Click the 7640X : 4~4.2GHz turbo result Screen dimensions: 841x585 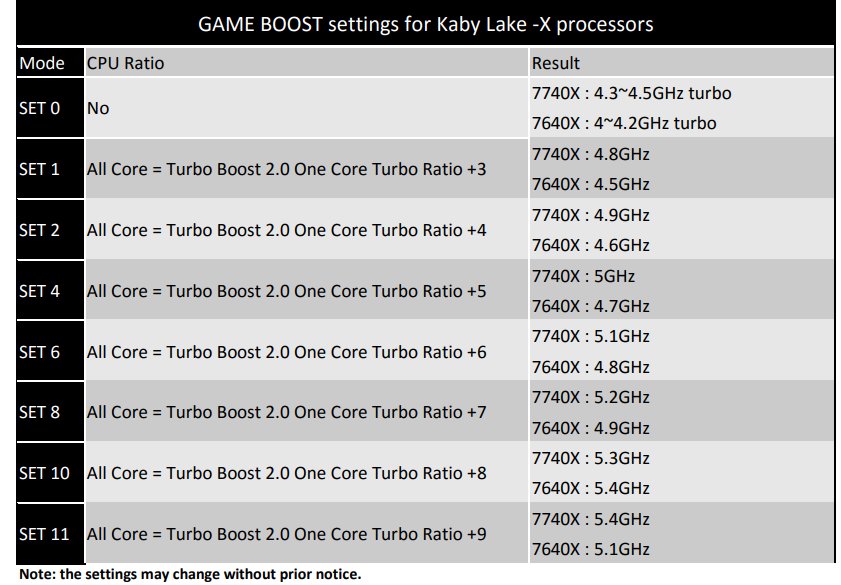(624, 123)
